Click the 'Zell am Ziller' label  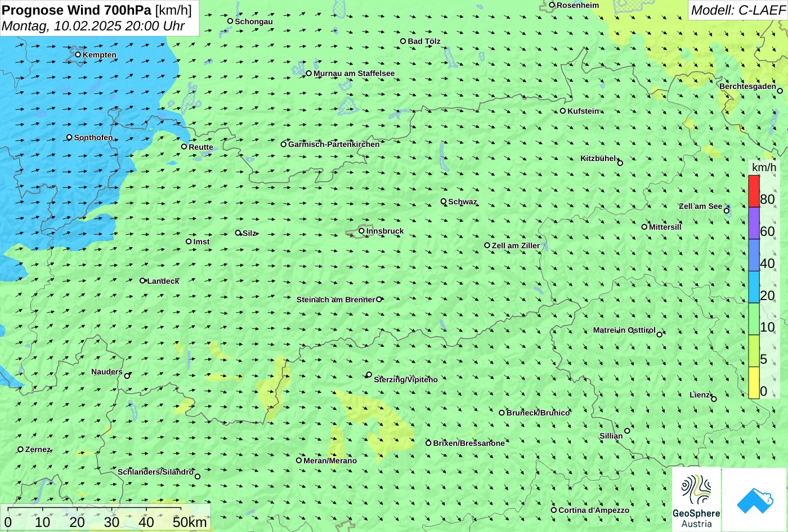(516, 245)
